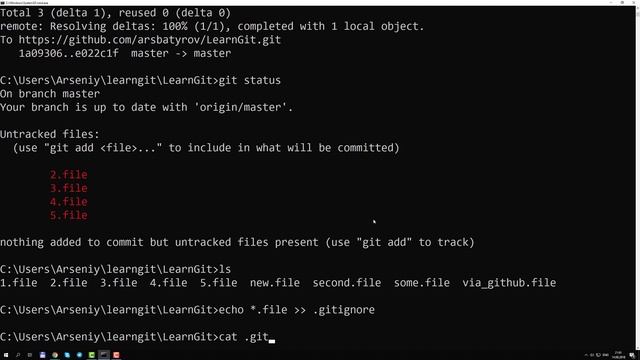Click the terminal vertical scrollbar
The height and width of the screenshot is (360, 640).
637,177
